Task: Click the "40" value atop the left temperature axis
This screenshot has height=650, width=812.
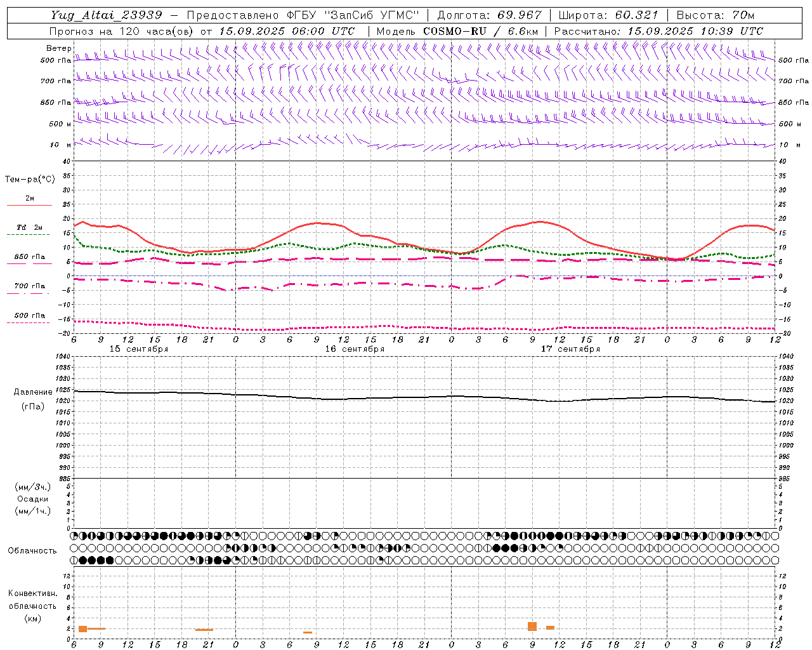Action: pyautogui.click(x=67, y=161)
